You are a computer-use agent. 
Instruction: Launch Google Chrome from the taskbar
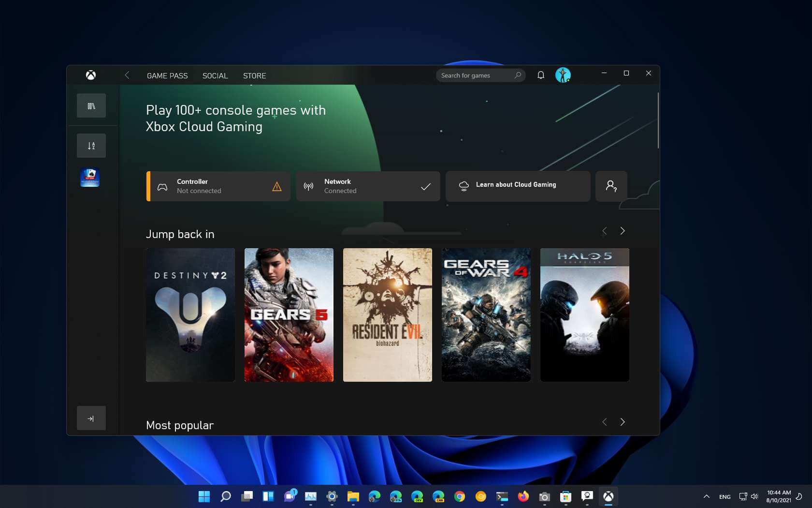click(460, 496)
